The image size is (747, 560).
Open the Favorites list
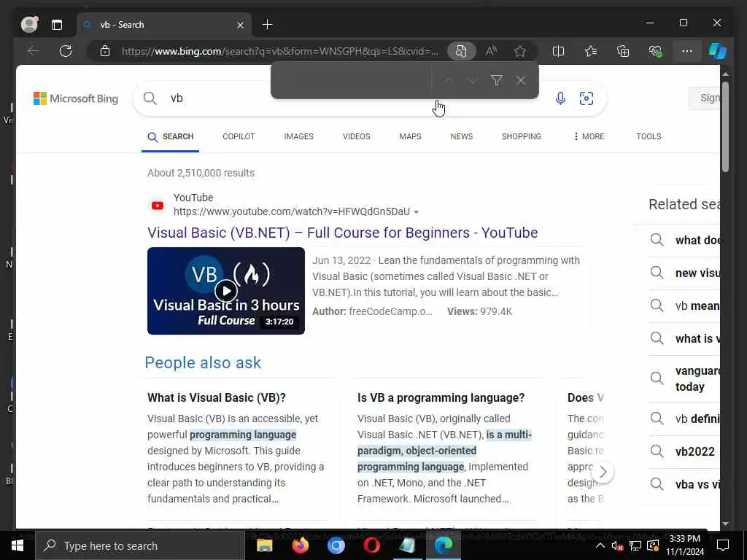point(591,51)
